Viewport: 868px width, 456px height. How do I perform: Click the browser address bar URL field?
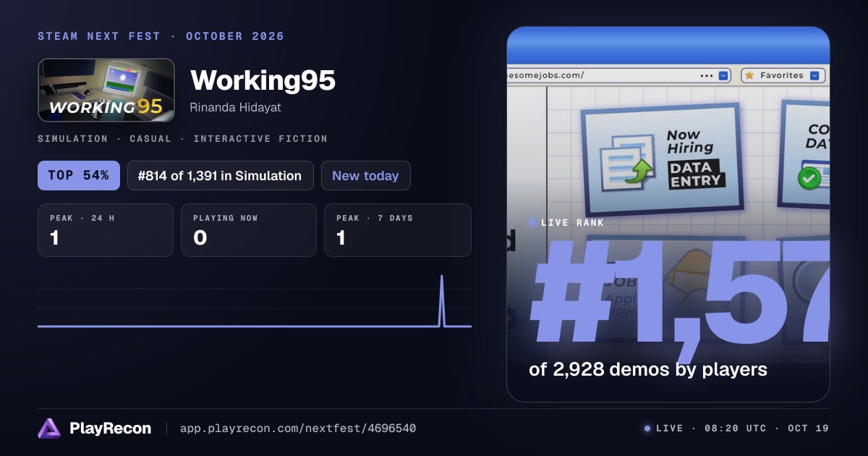pos(620,75)
